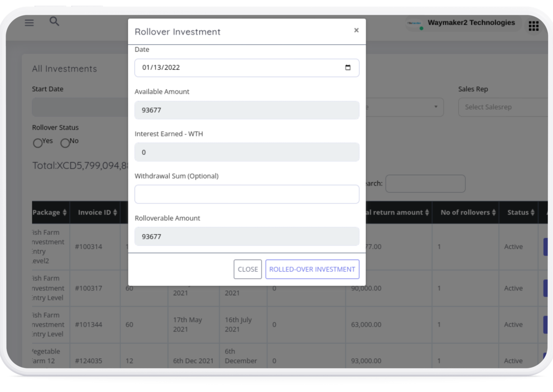The width and height of the screenshot is (553, 392).
Task: Click the ROLLED-OVER INVESTMENT button
Action: 312,269
